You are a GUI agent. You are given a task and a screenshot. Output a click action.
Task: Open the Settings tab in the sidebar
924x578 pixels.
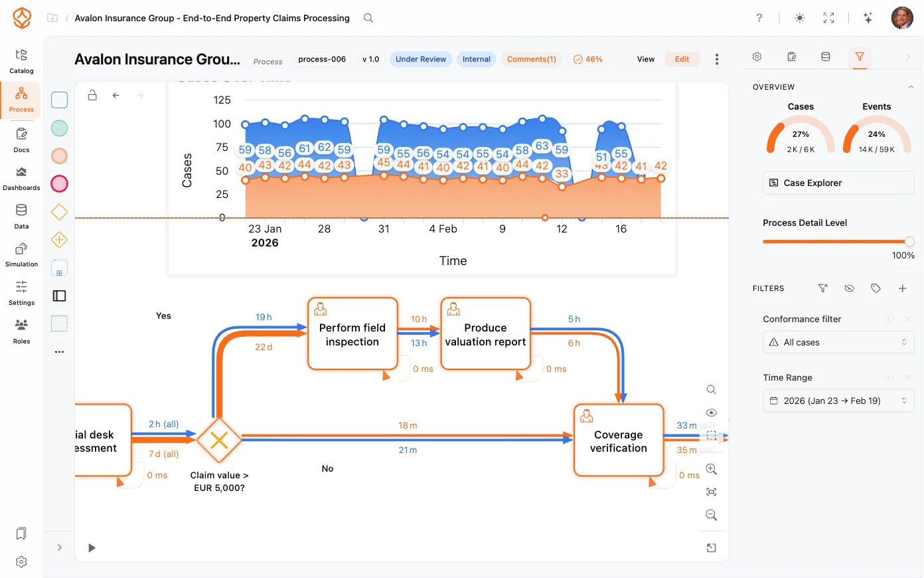coord(21,294)
